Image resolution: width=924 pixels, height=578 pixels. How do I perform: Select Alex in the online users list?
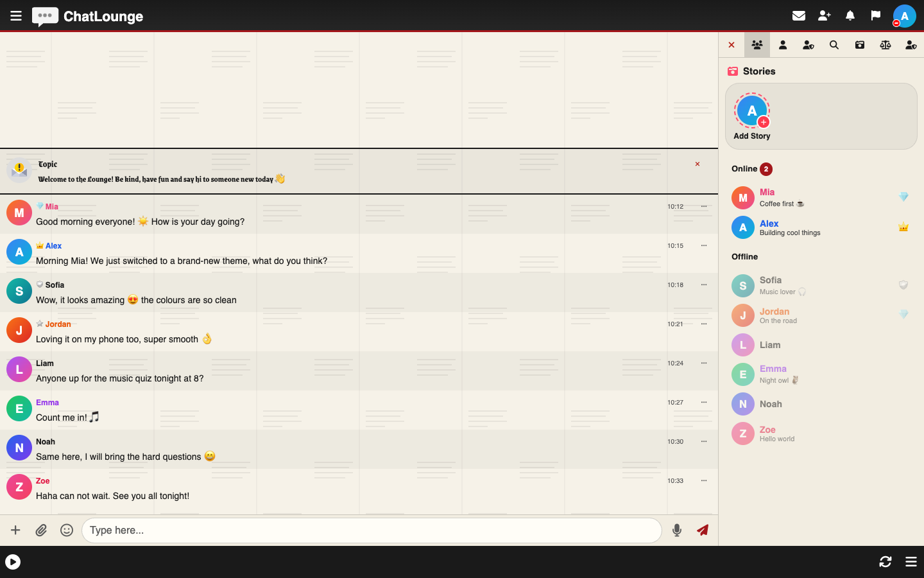[x=821, y=227]
